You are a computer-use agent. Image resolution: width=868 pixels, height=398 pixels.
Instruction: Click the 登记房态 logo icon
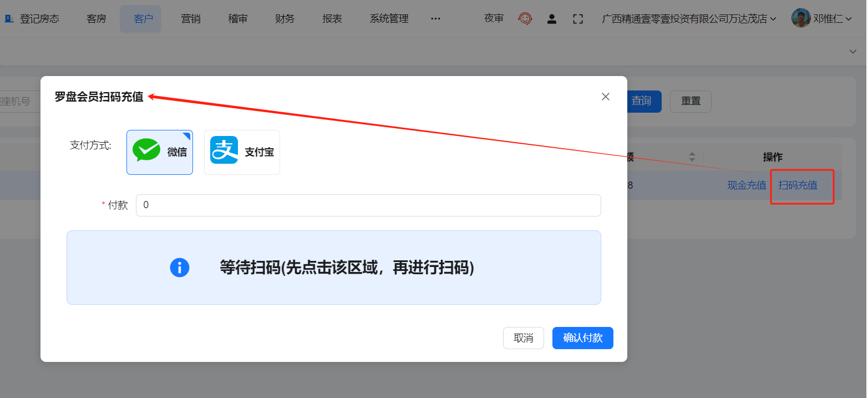[9, 19]
